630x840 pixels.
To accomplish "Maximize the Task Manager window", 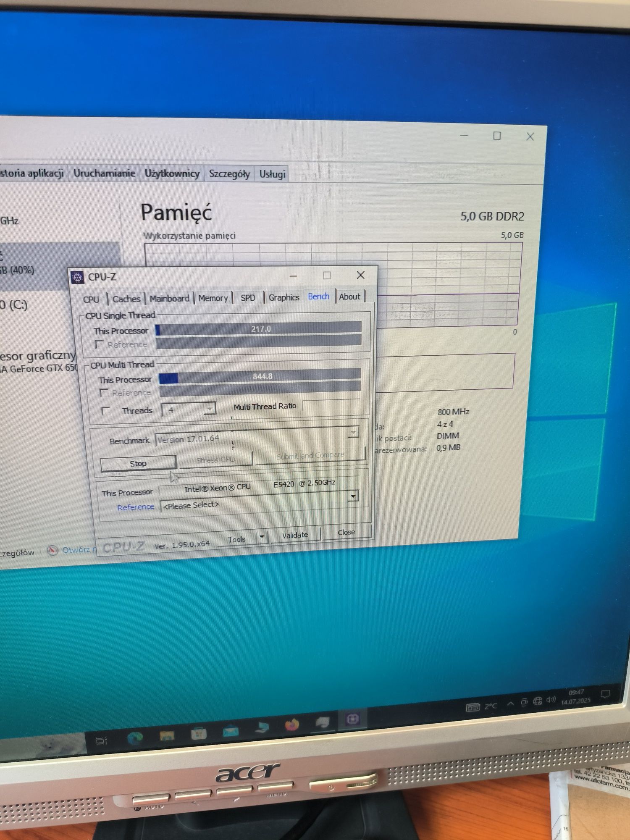I will 497,136.
